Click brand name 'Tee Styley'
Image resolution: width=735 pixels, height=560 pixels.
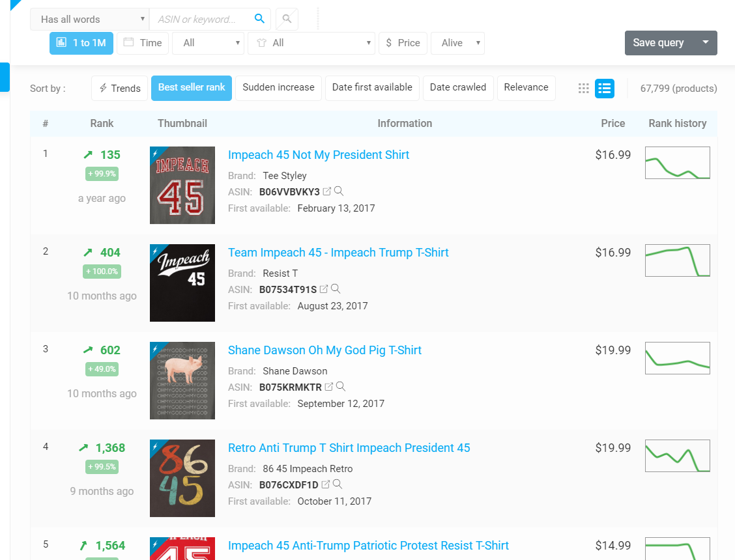tap(285, 176)
